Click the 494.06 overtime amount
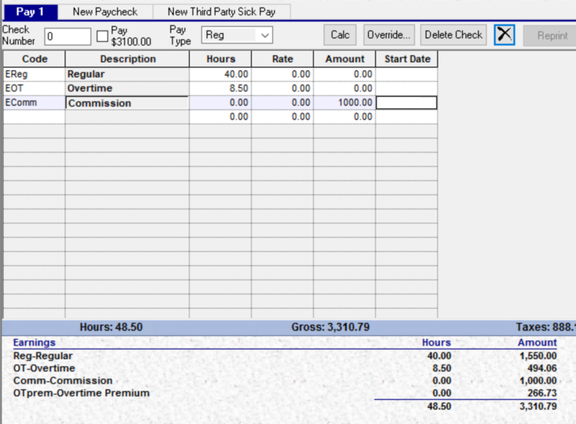Screen dimensions: 576x424 pos(542,368)
